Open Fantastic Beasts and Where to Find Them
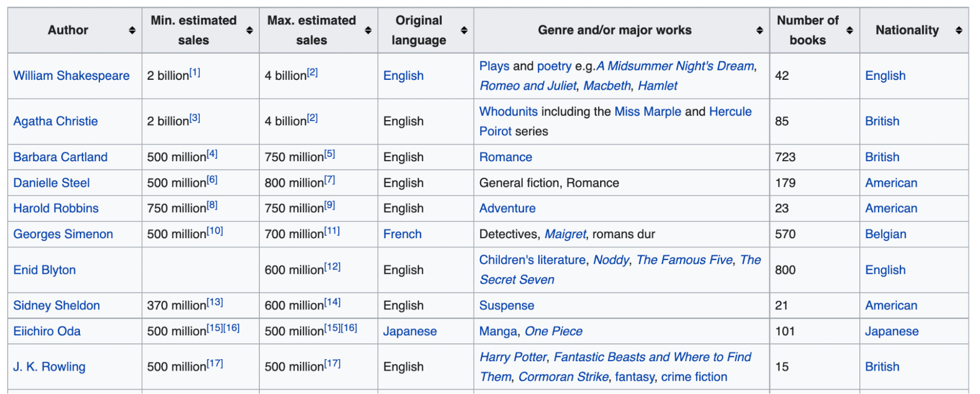This screenshot has width=980, height=394. pyautogui.click(x=653, y=357)
